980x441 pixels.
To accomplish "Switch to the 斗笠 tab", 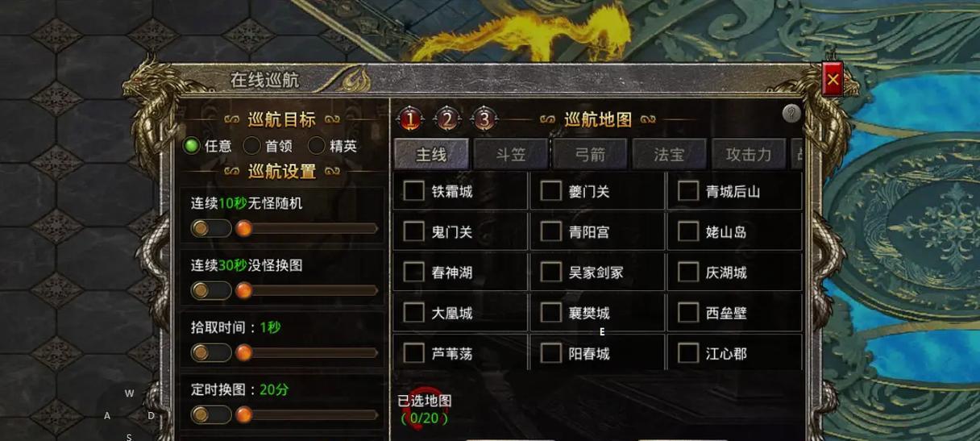I will (511, 154).
